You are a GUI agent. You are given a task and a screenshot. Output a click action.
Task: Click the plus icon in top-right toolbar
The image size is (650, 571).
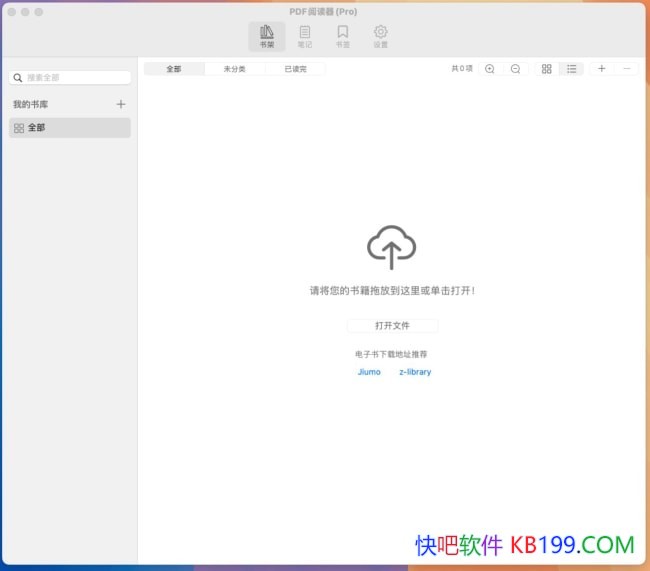coord(601,69)
